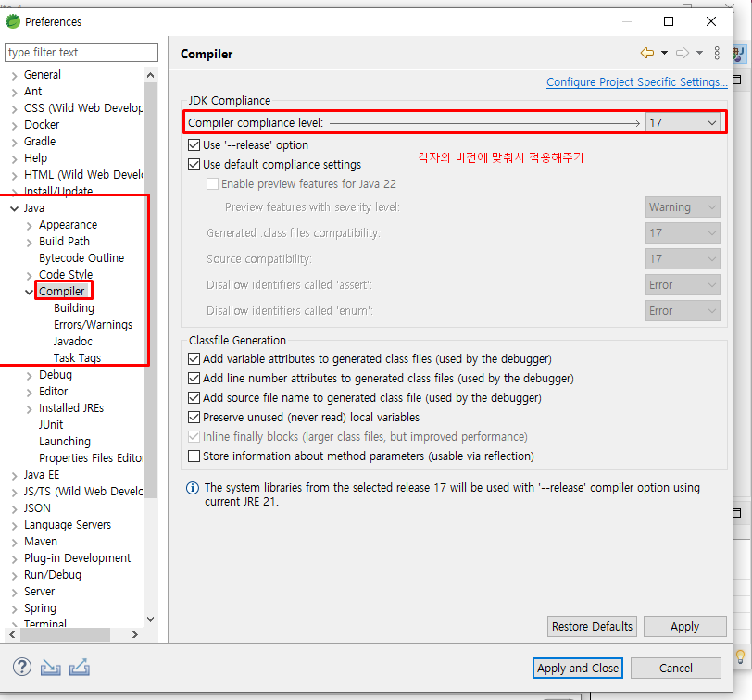Enable Store information about method parameters

click(x=194, y=456)
